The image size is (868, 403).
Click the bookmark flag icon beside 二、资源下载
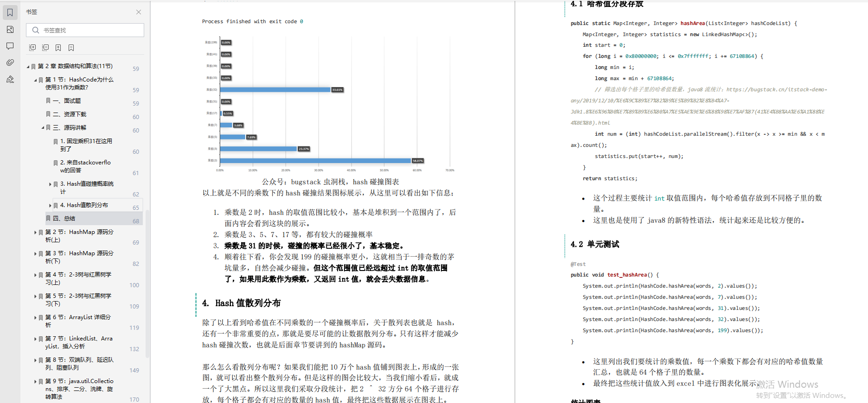pyautogui.click(x=48, y=114)
